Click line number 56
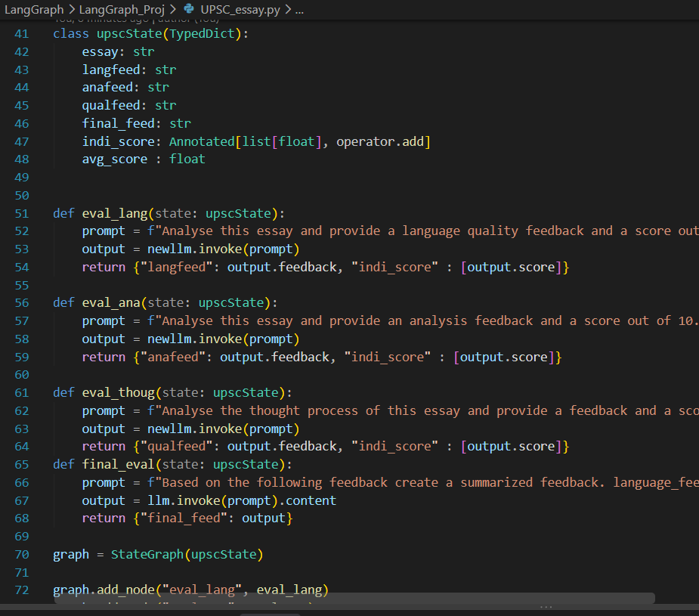Screen dimensions: 699x616 pyautogui.click(x=21, y=303)
